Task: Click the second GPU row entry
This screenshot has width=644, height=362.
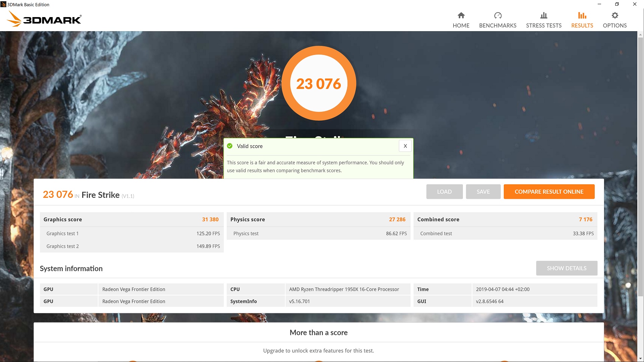Action: (x=132, y=301)
